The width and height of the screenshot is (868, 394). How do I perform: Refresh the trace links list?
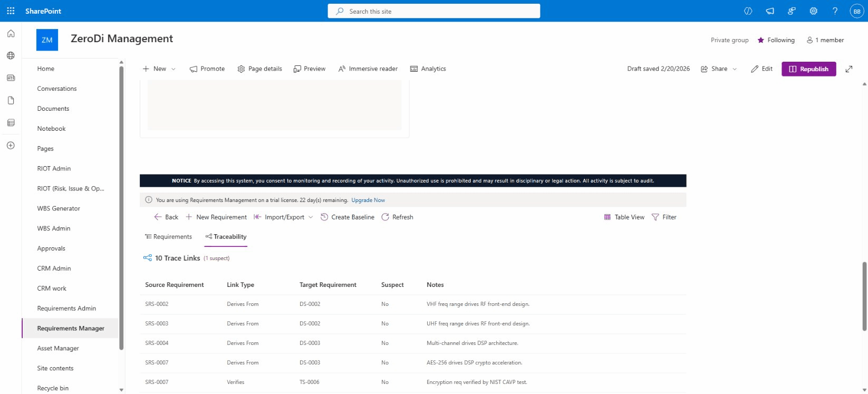397,217
